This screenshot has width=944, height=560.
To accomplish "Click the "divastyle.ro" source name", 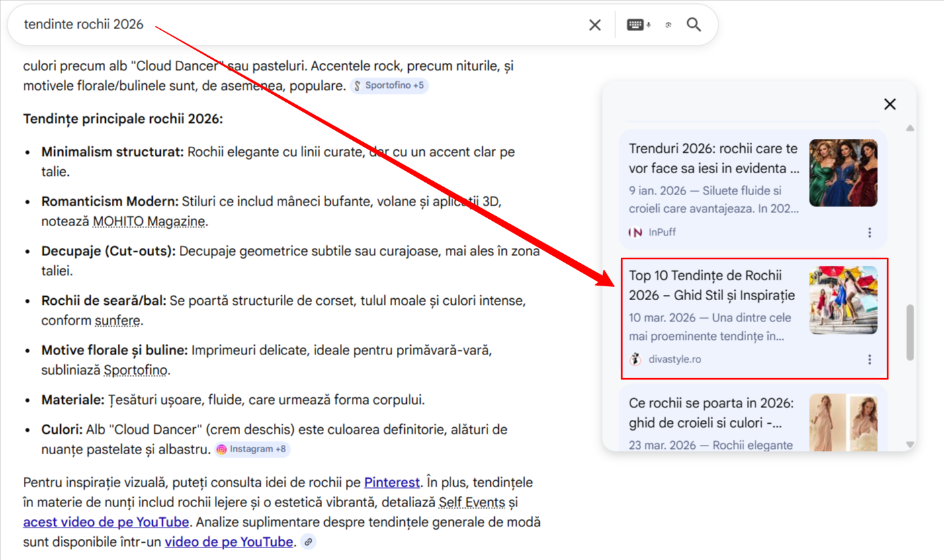I will pyautogui.click(x=675, y=359).
